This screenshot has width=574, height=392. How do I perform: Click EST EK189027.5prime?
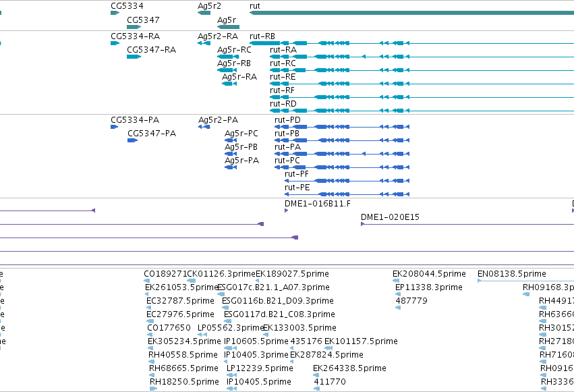(292, 274)
